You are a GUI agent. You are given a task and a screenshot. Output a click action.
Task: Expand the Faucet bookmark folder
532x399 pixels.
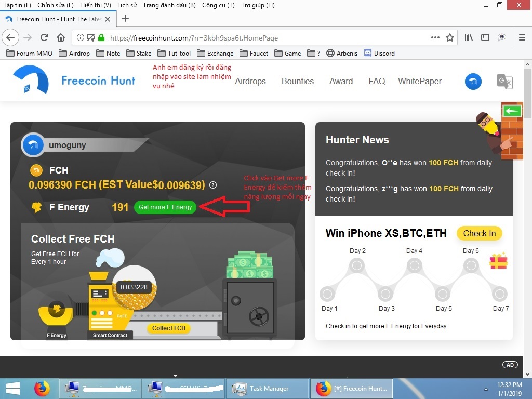pyautogui.click(x=254, y=54)
